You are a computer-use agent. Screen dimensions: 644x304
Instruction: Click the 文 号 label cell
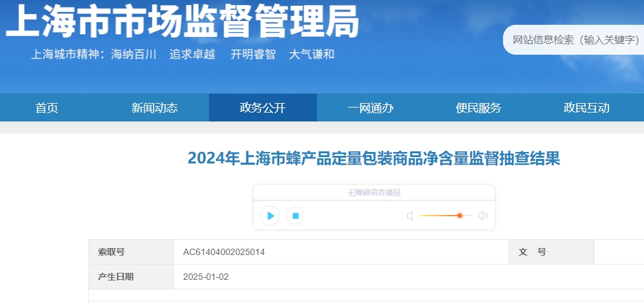(x=551, y=252)
